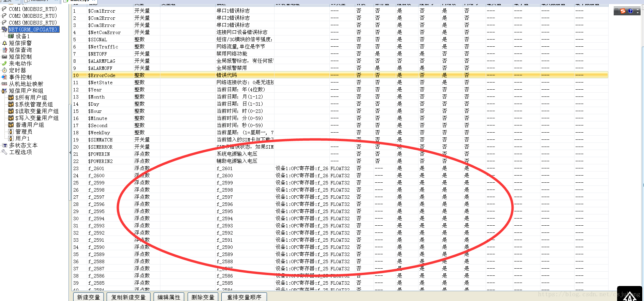Select the $NetTraffic variable name
The image size is (644, 301).
103,47
